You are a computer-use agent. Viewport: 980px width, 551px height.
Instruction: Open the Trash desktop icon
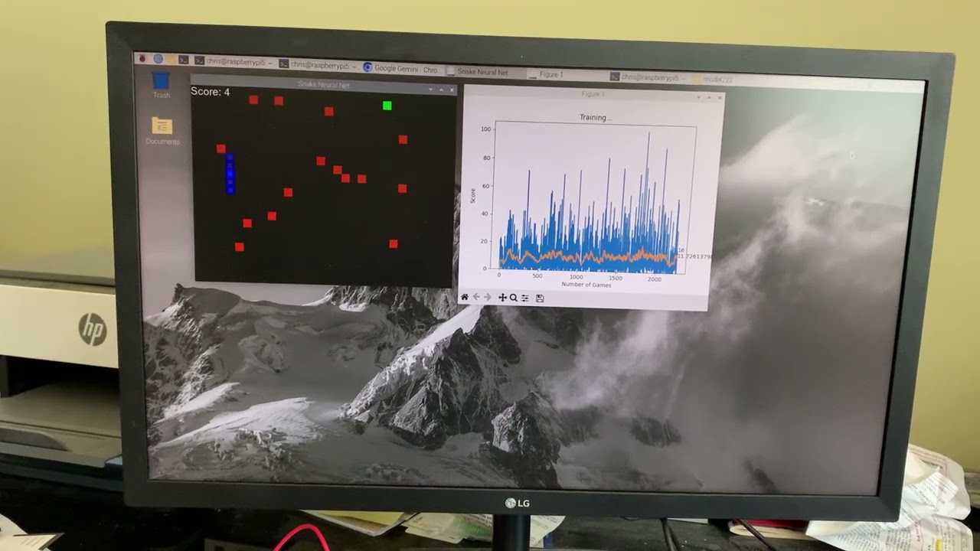(x=161, y=84)
